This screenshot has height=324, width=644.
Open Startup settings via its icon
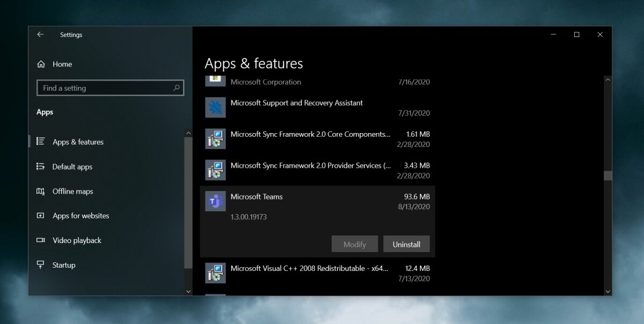[x=40, y=264]
